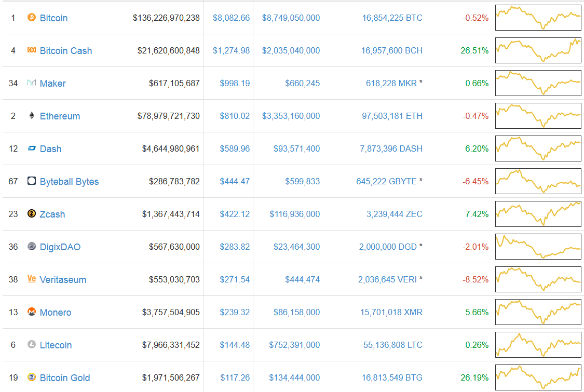This screenshot has height=392, width=584.
Task: Click Veritaseum volume $444,474
Action: (303, 279)
